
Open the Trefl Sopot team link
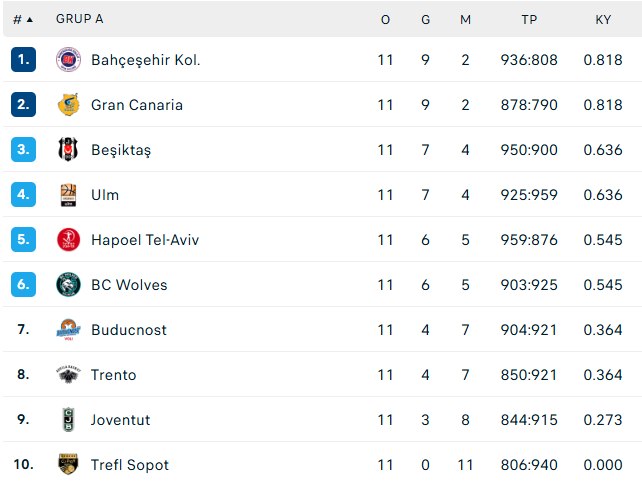click(130, 465)
